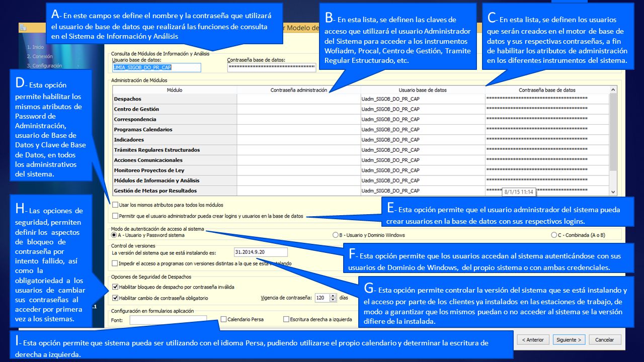The width and height of the screenshot is (644, 362).
Task: Click the database user cell in Centro de Gestión row
Action: pos(423,109)
